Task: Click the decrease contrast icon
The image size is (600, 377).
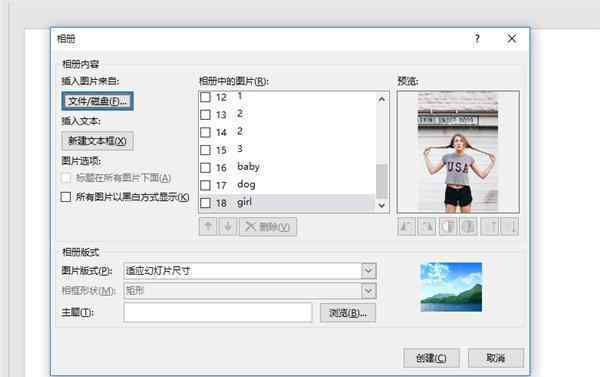Action: coord(469,227)
